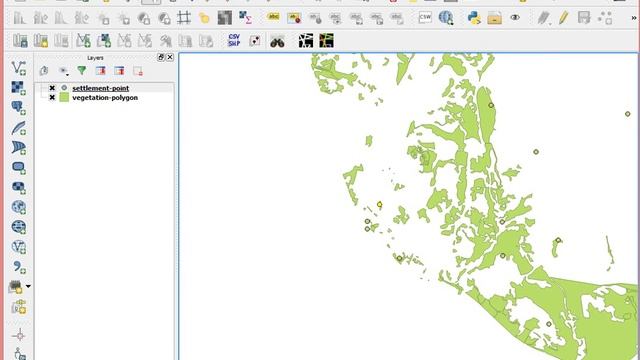Click the Python console icon
Image resolution: width=640 pixels, height=360 pixels.
[x=474, y=18]
